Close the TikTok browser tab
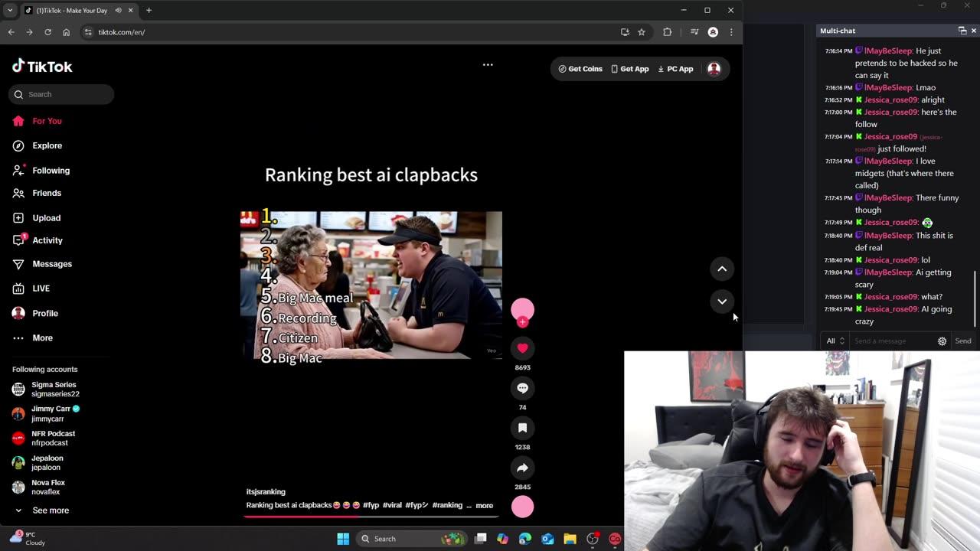This screenshot has height=551, width=980. point(131,11)
